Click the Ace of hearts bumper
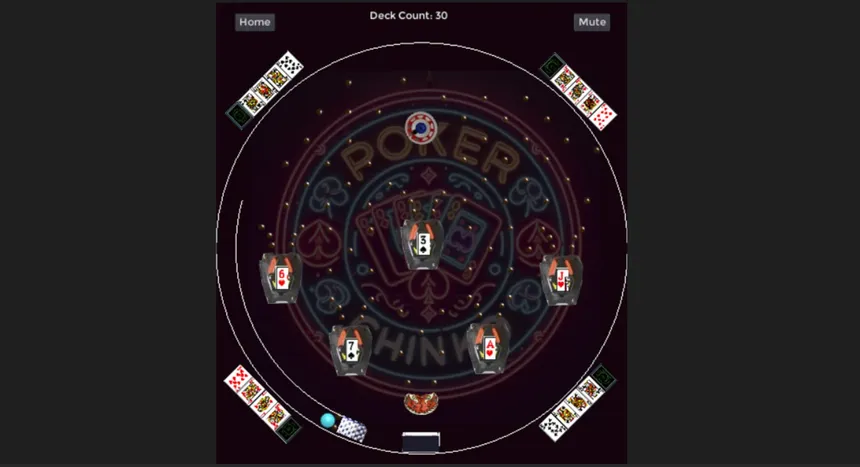The width and height of the screenshot is (860, 467). click(x=489, y=348)
